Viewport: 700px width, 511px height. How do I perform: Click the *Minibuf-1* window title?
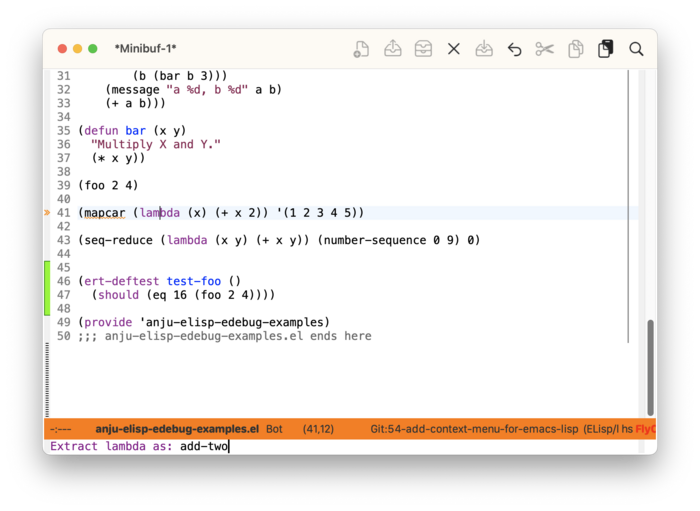[146, 49]
